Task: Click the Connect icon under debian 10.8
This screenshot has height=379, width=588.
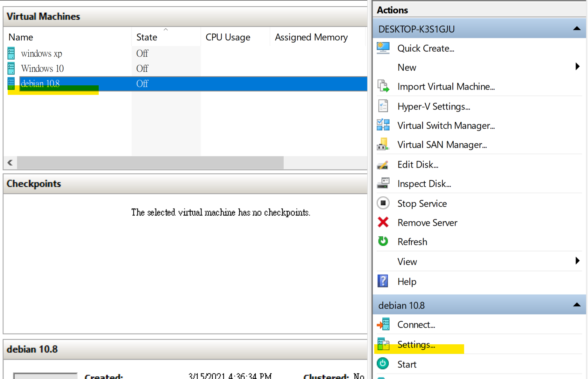Action: click(383, 324)
